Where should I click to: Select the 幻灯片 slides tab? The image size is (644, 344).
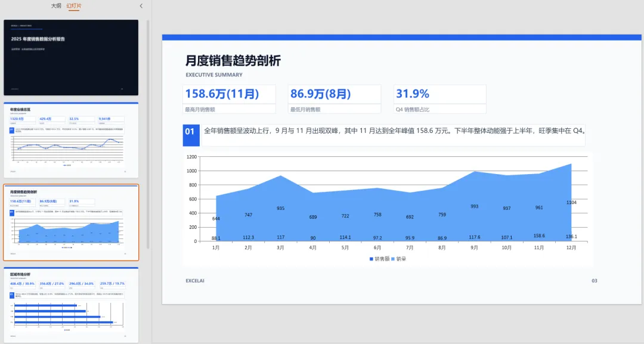click(x=74, y=6)
